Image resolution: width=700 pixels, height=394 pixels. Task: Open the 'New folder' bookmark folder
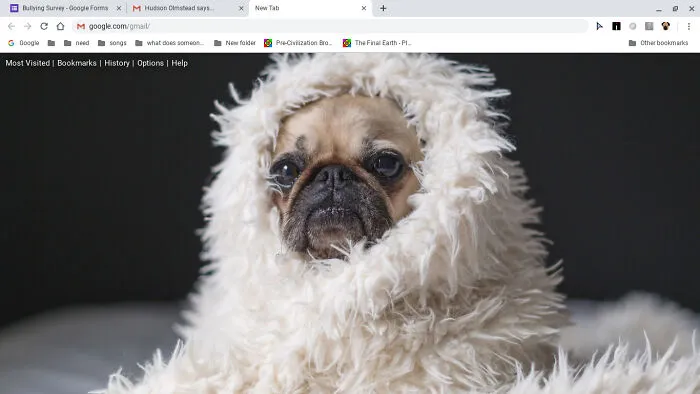234,43
